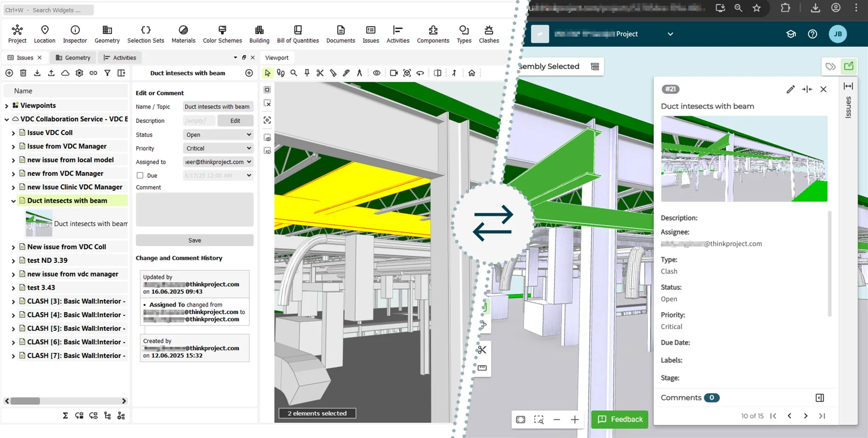Toggle the comments side panel icon

tap(819, 398)
